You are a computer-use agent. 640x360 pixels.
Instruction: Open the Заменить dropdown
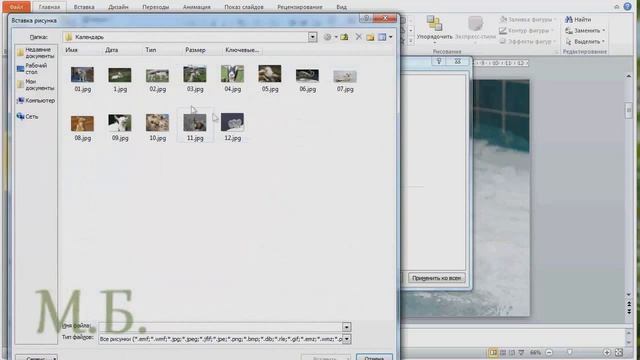[x=585, y=30]
